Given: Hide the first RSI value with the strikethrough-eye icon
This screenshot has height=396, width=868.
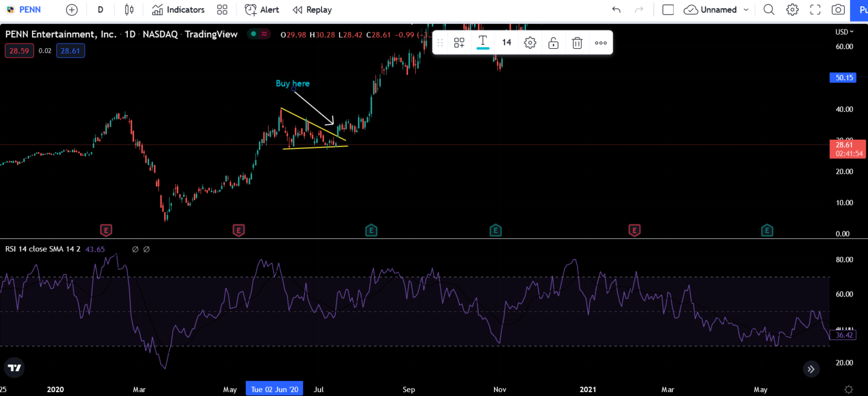Looking at the screenshot, I should [134, 249].
